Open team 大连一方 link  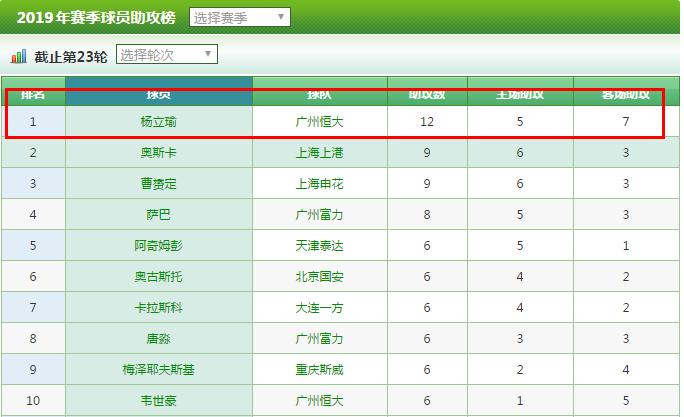tap(319, 308)
